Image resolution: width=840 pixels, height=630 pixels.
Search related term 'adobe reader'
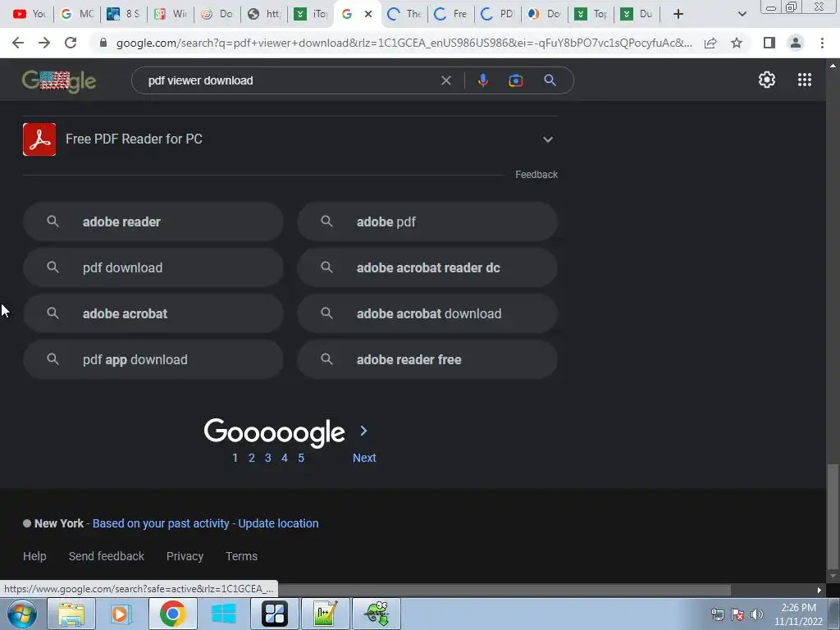click(153, 221)
